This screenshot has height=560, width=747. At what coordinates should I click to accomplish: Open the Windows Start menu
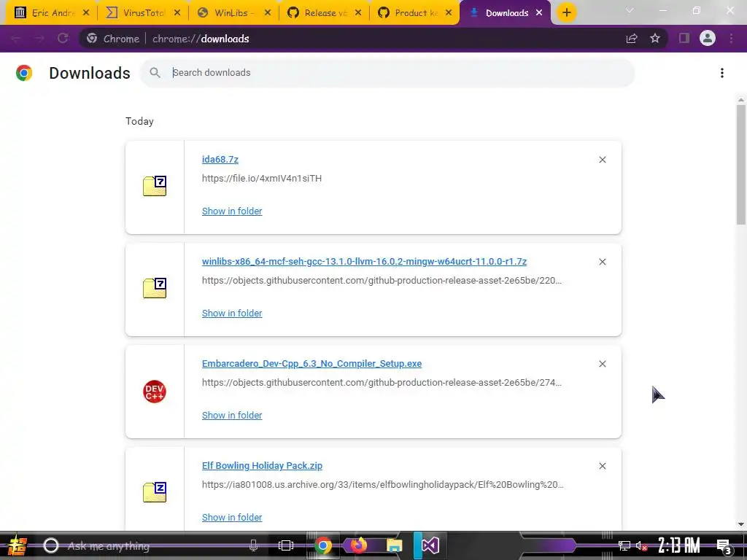18,545
